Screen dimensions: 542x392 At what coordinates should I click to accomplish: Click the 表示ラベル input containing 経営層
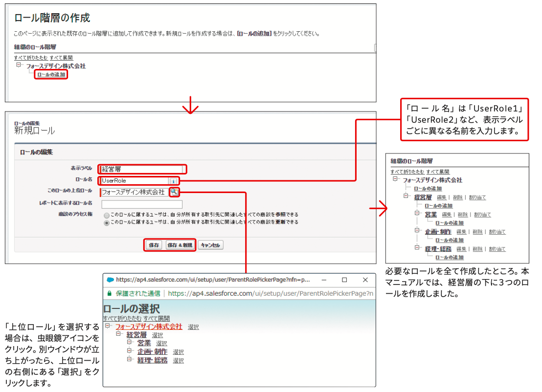(x=141, y=169)
